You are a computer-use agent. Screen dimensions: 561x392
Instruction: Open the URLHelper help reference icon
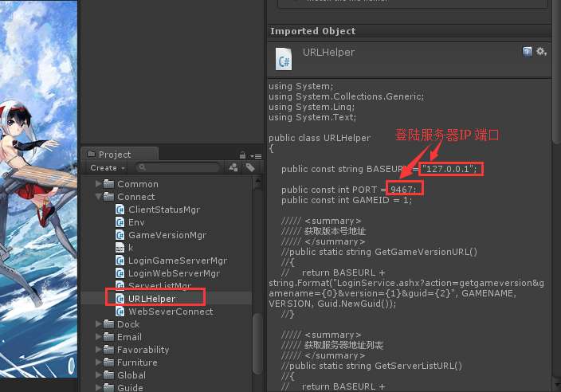pos(527,52)
